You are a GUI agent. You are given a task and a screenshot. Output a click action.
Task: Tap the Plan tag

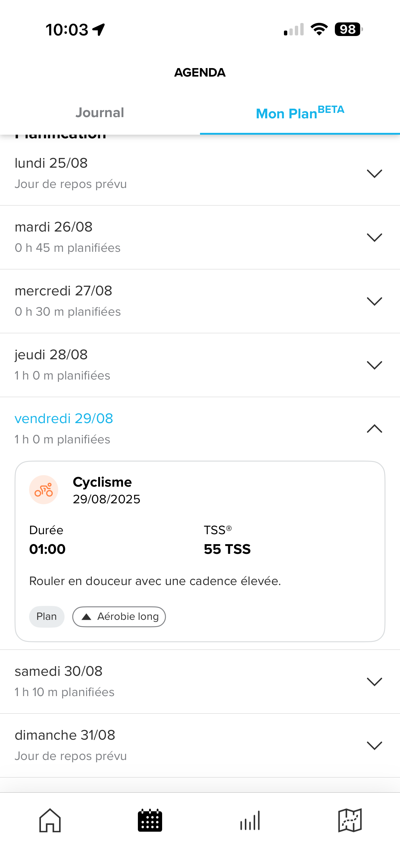coord(47,616)
